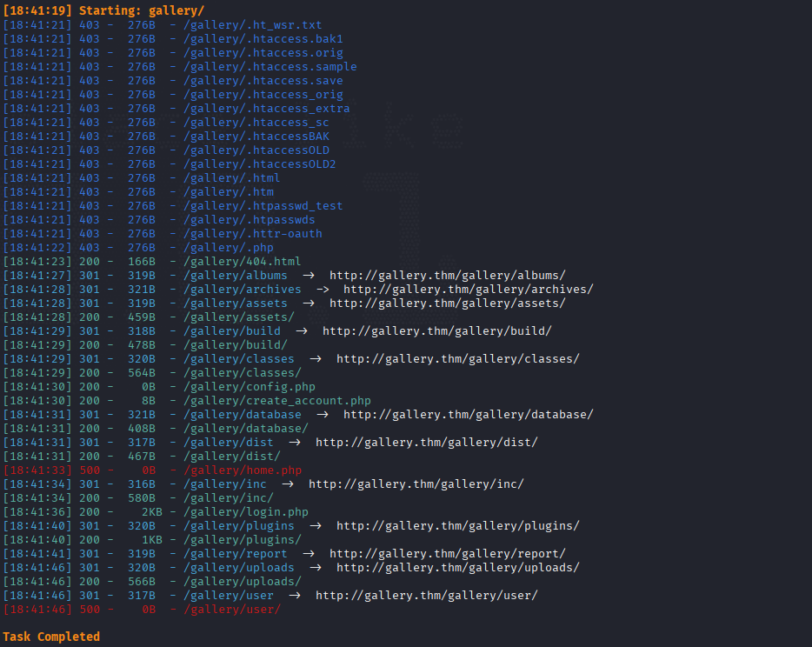812x647 pixels.
Task: Open redirect URL http://gallery.thm/gallery/inc/
Action: [x=416, y=484]
